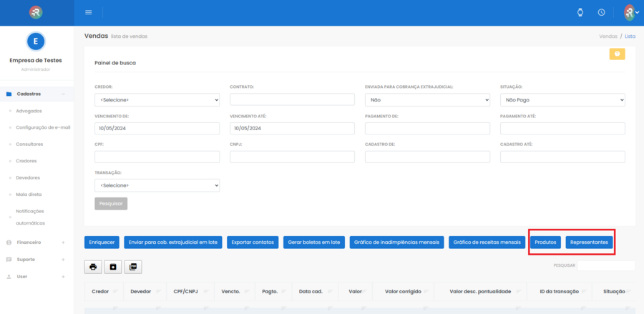
Task: Open the Situação dropdown
Action: [562, 99]
